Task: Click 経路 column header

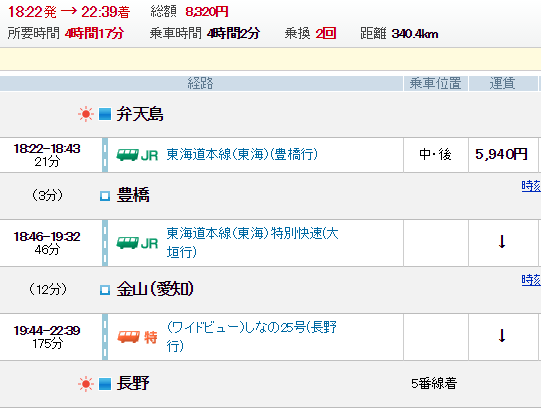Action: [201, 83]
